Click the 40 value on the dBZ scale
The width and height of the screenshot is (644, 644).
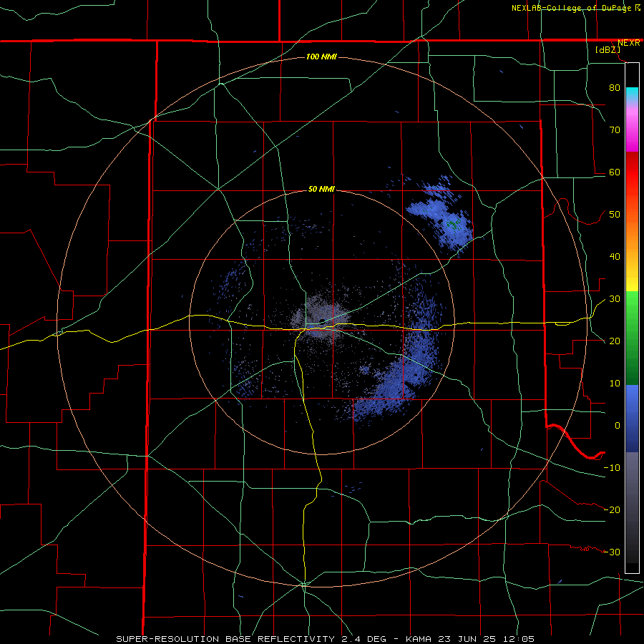point(615,257)
